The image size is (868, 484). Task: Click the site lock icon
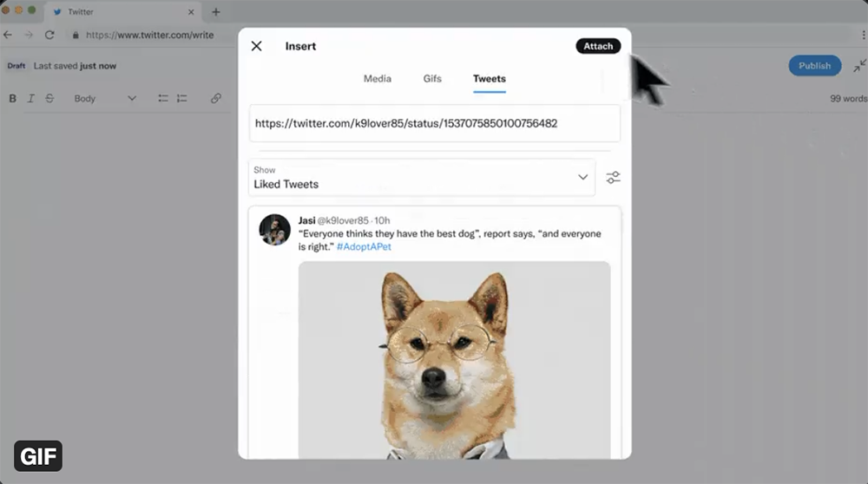[x=76, y=35]
